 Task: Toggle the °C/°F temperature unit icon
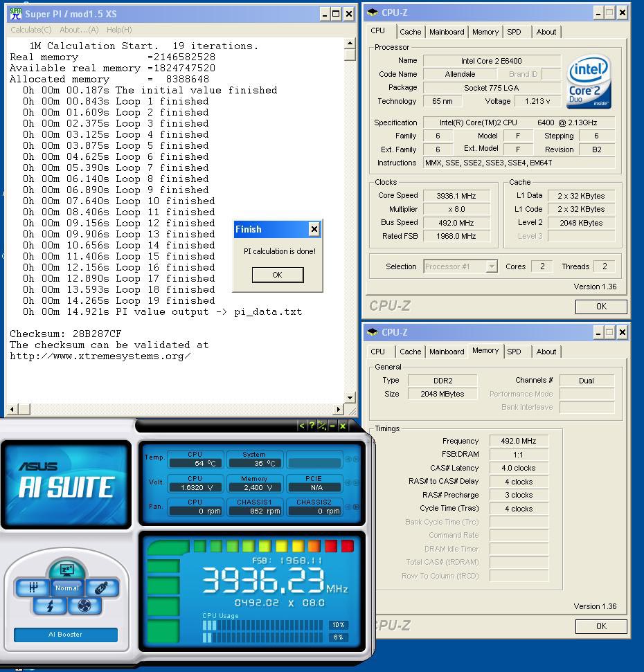coord(322,426)
